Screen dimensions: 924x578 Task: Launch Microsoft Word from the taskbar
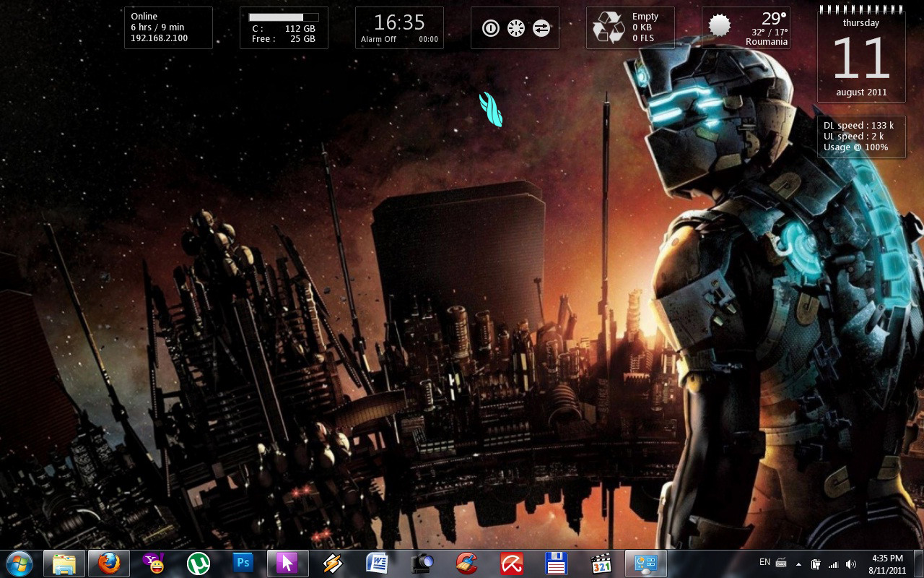(377, 563)
